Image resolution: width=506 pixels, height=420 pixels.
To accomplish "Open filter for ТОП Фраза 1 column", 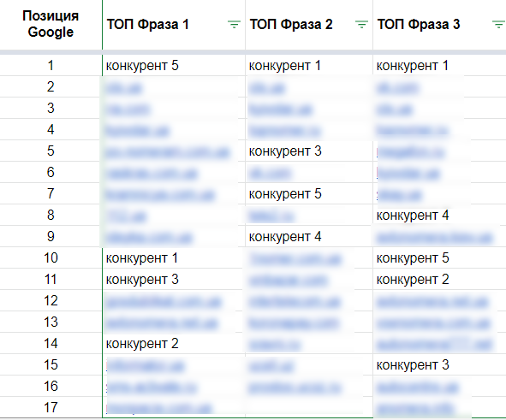I will (234, 24).
